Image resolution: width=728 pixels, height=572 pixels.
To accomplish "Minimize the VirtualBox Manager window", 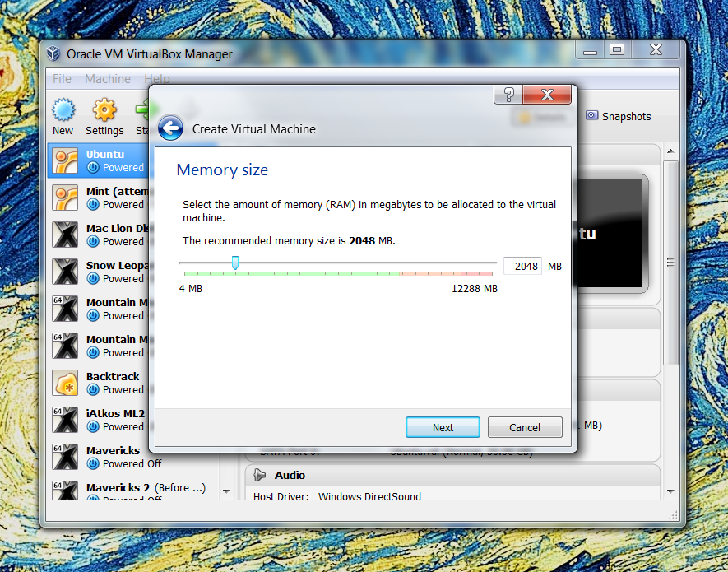I will point(590,49).
